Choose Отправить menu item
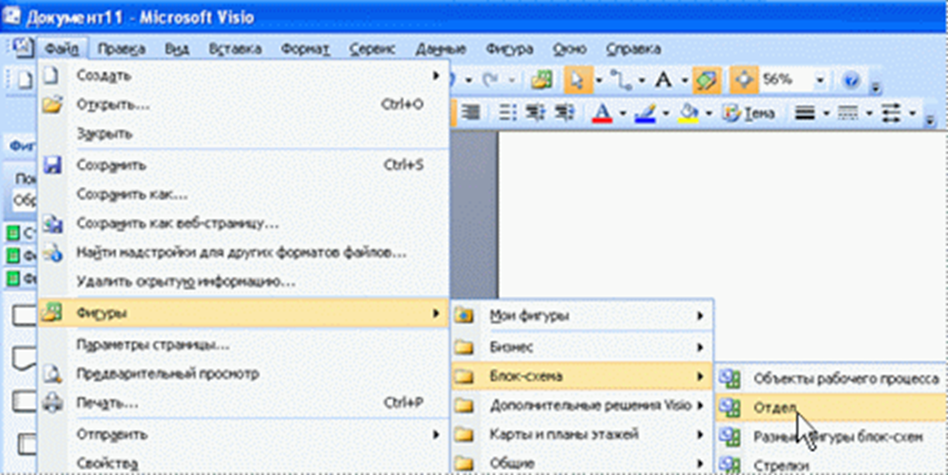The height and width of the screenshot is (475, 948). (x=243, y=435)
